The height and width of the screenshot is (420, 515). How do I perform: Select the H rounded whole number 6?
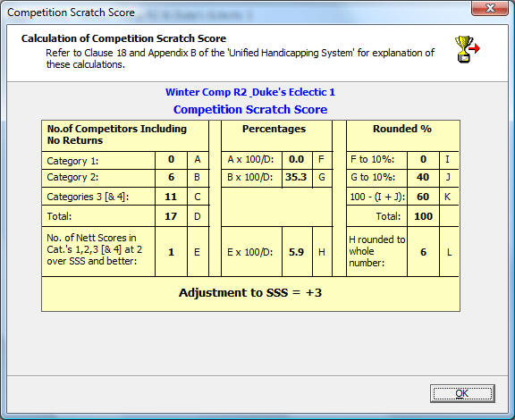tap(423, 252)
